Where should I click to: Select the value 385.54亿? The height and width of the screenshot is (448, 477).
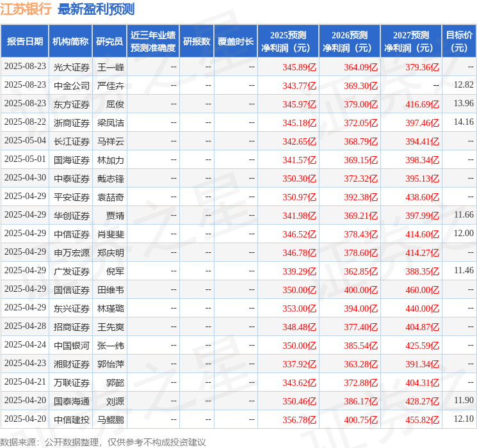[x=361, y=345]
